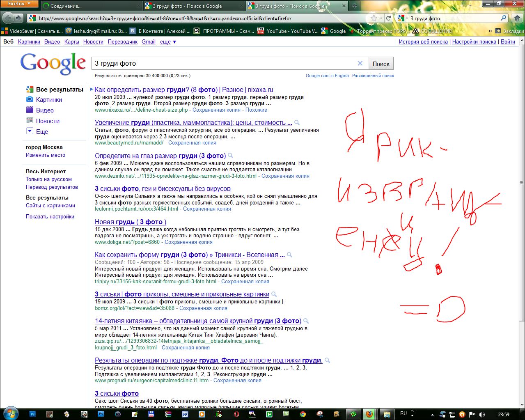Open Gmail in Google top navigation
The width and height of the screenshot is (525, 420).
149,41
